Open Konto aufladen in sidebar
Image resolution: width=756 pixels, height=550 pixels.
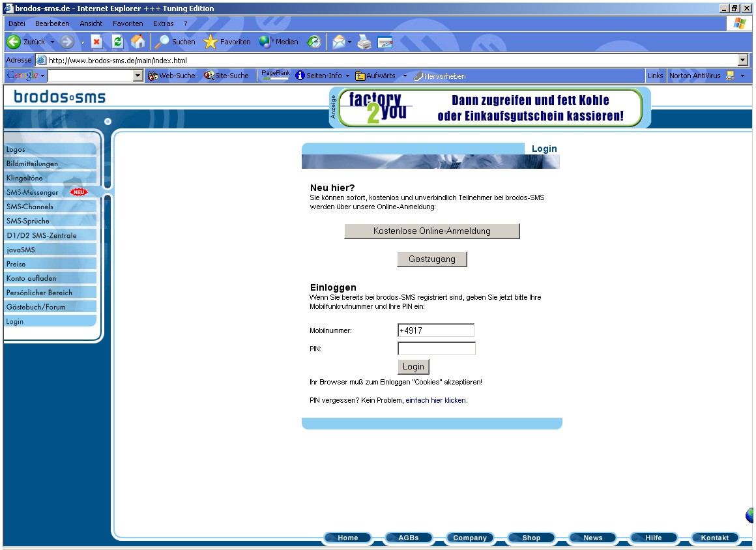(x=50, y=279)
